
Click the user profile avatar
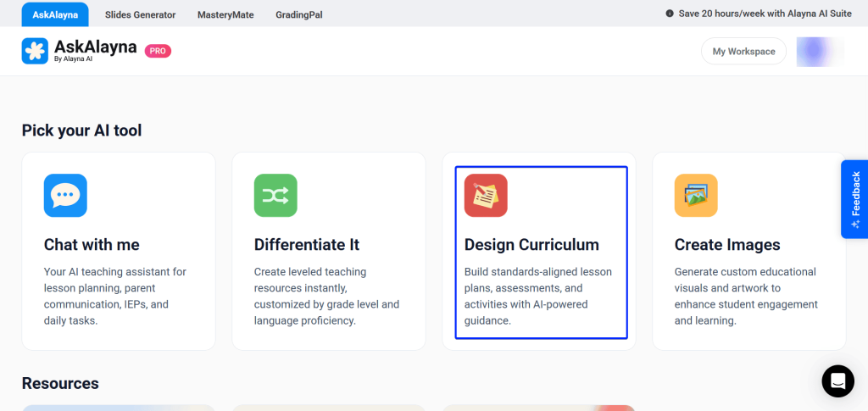tap(815, 52)
